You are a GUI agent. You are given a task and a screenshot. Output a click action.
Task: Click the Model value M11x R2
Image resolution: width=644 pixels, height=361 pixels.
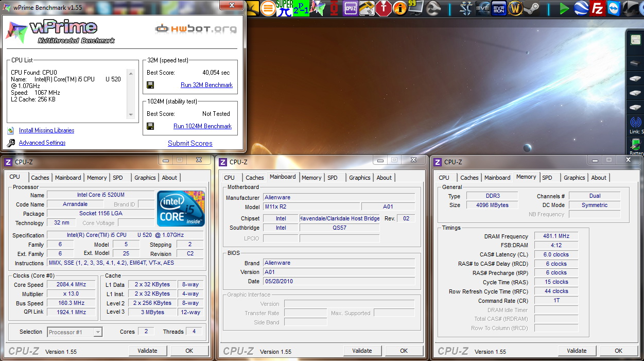pyautogui.click(x=311, y=207)
